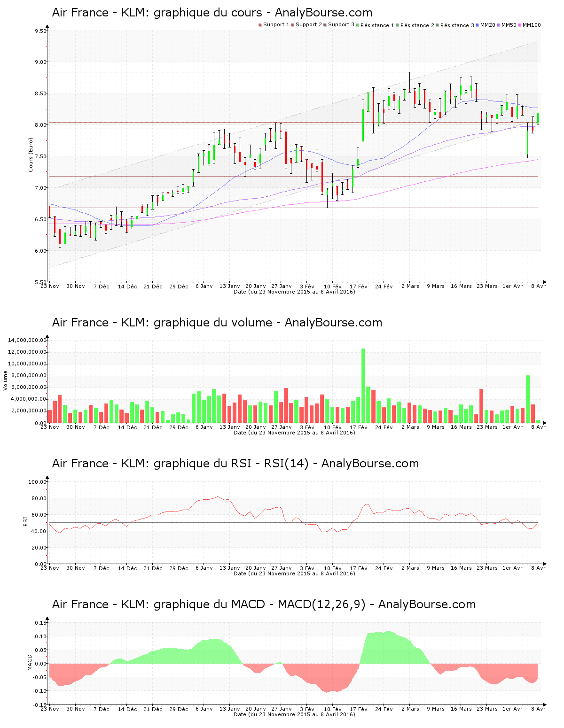This screenshot has width=564, height=728.
Task: Click the 'graphique du MACD - MACD(12,26,9)' title
Action: [x=264, y=604]
